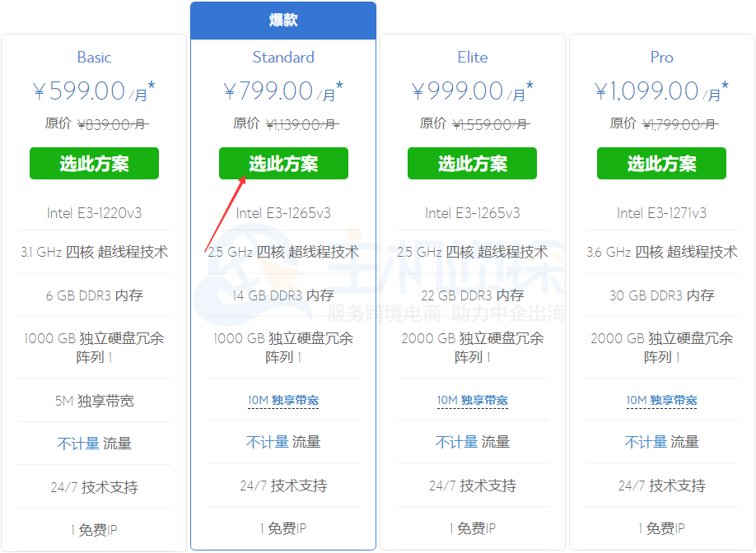Click the Standard price ¥799.00
Screen dimensions: 756x553
(268, 89)
